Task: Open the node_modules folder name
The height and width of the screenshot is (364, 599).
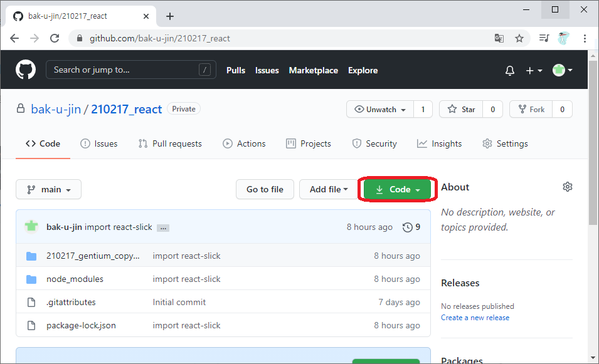Action: (75, 279)
